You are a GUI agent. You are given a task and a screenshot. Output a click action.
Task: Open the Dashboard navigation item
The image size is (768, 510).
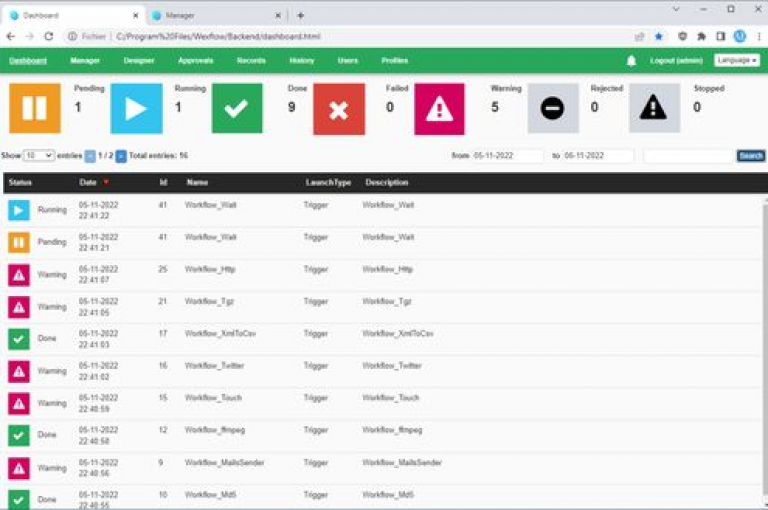(x=28, y=61)
